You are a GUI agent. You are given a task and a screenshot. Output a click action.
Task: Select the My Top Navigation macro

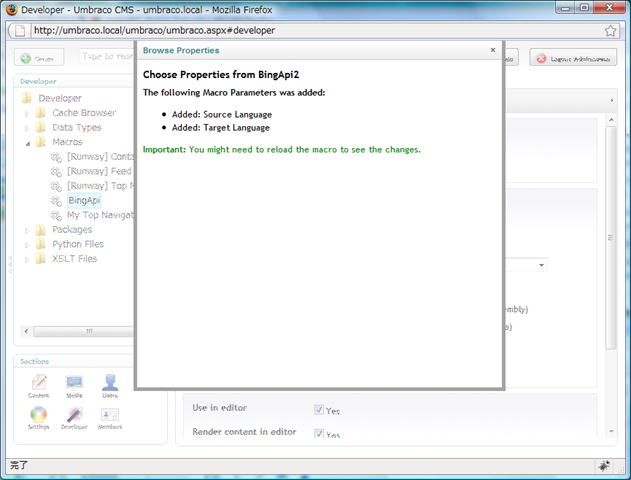(x=100, y=215)
